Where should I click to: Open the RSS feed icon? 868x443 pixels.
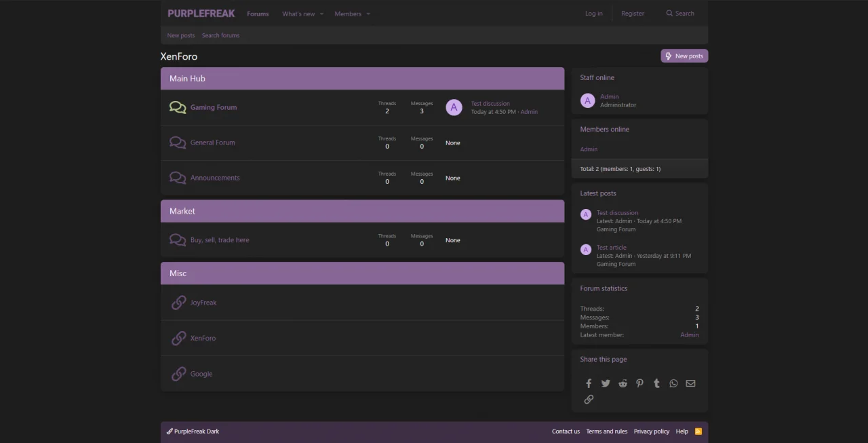click(698, 431)
